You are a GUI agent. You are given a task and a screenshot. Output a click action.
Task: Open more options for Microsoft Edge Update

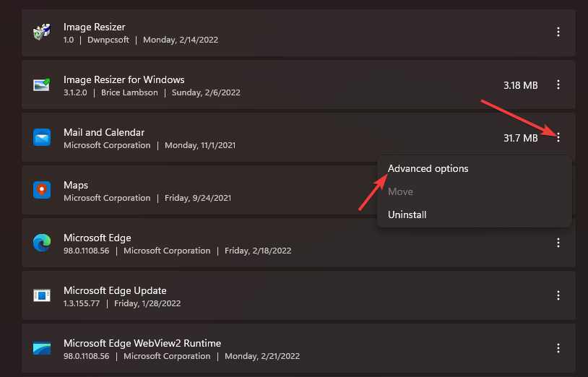coord(558,295)
